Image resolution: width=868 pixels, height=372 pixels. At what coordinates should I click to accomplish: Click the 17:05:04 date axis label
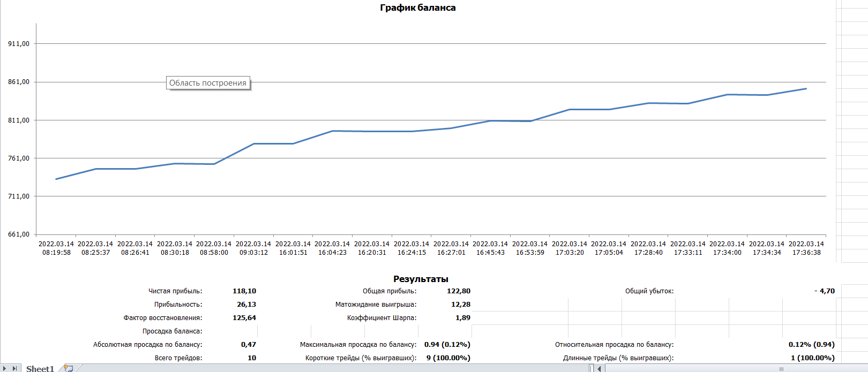tap(609, 248)
